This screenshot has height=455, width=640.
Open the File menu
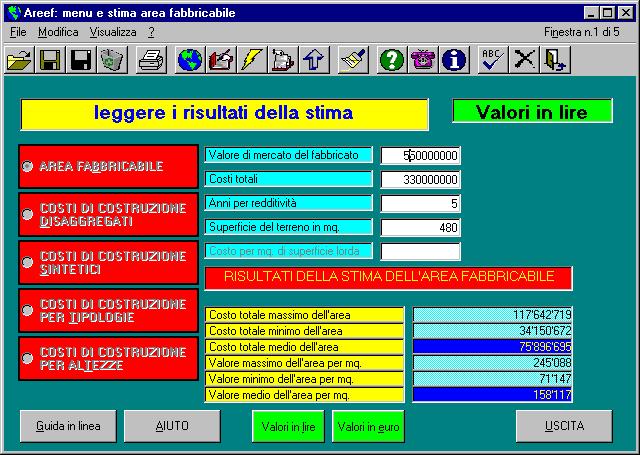tap(18, 32)
